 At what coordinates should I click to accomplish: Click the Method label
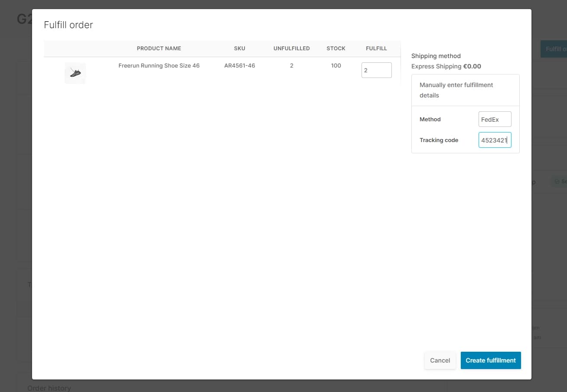pos(430,119)
